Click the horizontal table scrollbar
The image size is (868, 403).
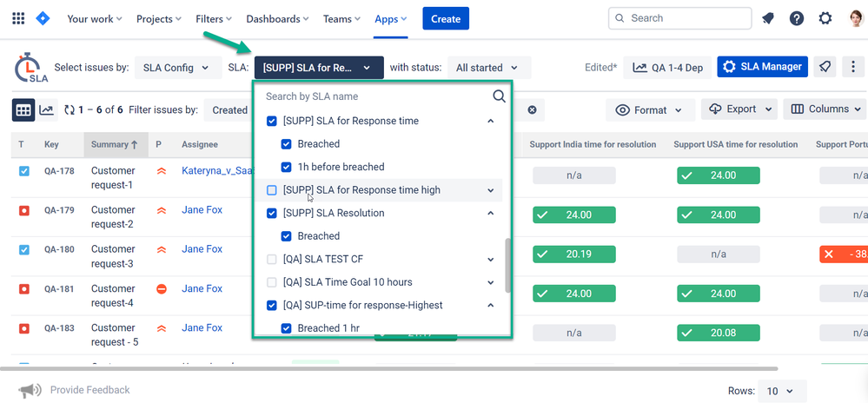click(x=389, y=368)
